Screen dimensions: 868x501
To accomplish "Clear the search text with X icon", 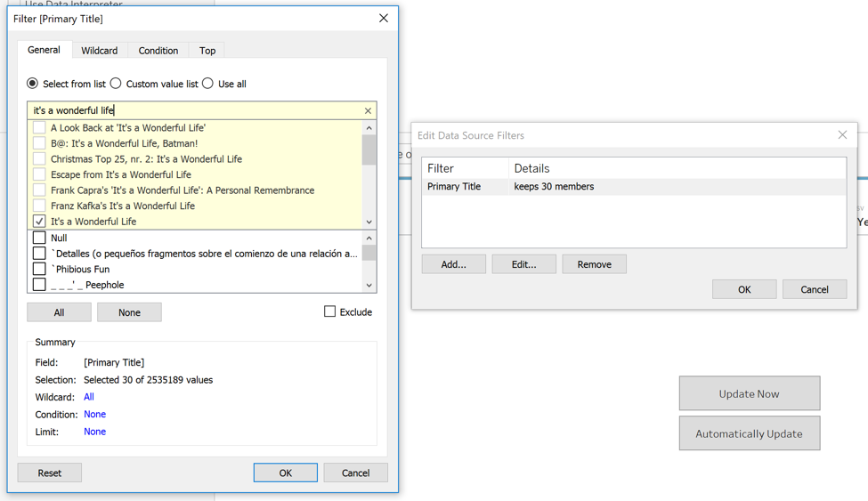I will click(368, 111).
